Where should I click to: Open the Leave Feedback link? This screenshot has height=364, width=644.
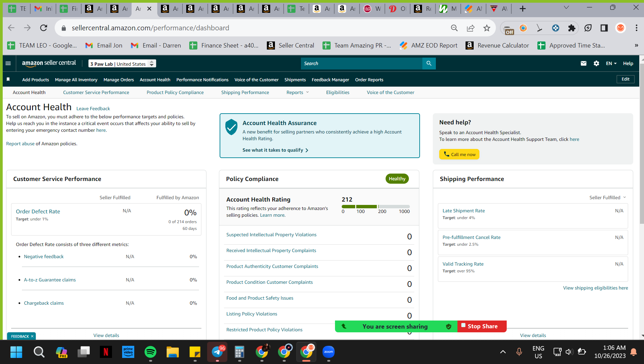point(93,109)
